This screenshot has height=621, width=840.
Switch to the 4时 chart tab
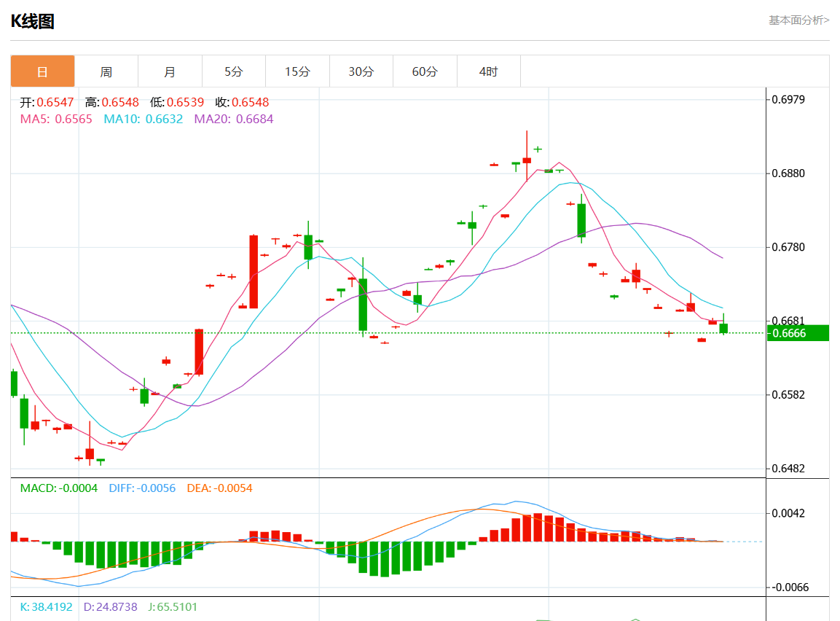(488, 71)
